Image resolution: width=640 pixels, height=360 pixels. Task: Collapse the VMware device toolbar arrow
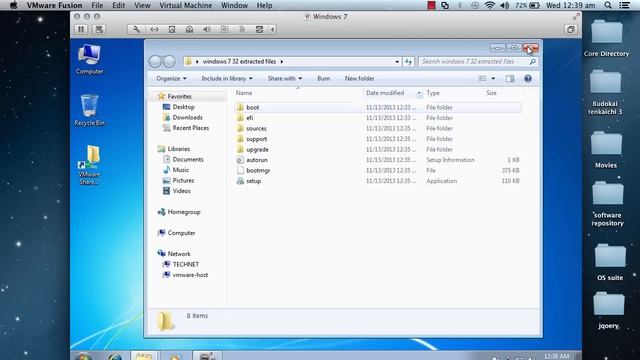[x=273, y=29]
